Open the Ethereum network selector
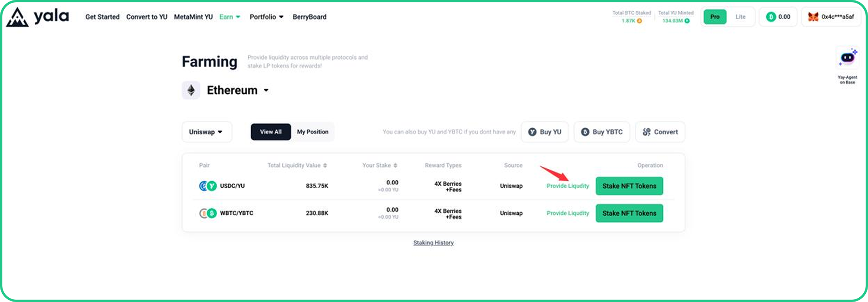 click(238, 90)
